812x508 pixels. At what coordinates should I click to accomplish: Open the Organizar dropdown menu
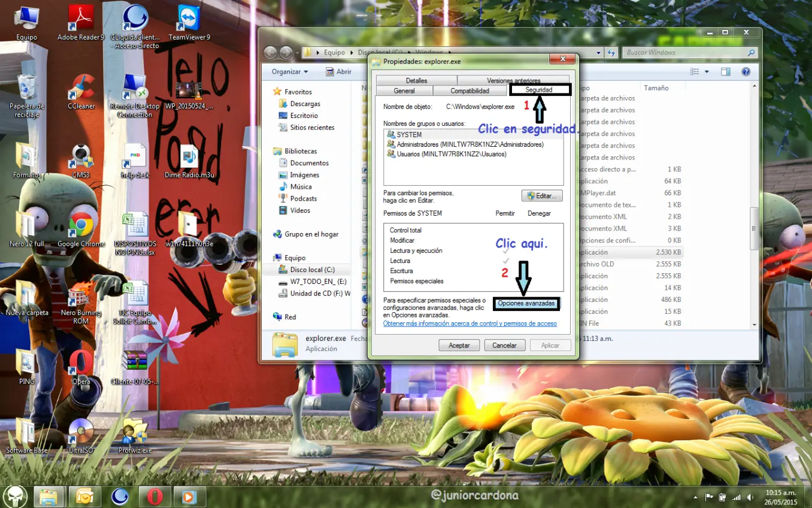pos(290,71)
